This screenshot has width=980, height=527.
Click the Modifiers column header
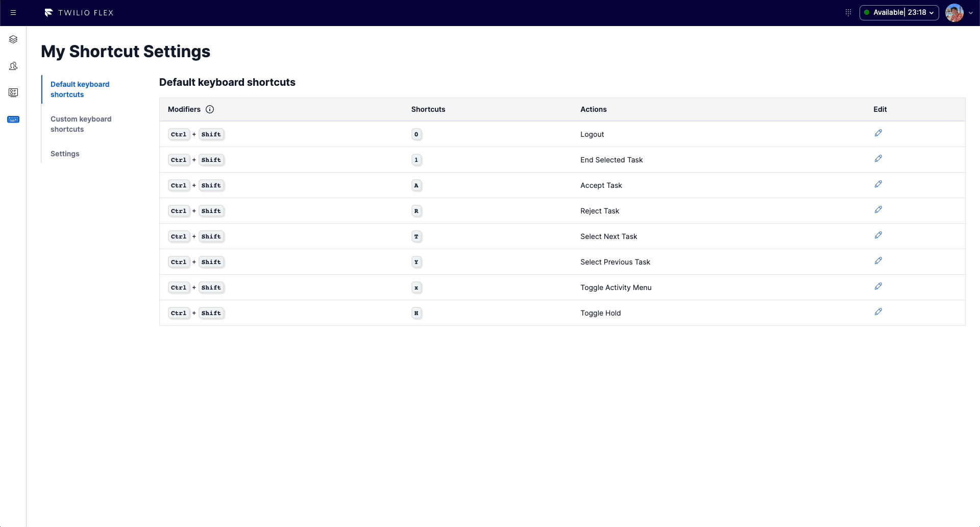(x=184, y=109)
